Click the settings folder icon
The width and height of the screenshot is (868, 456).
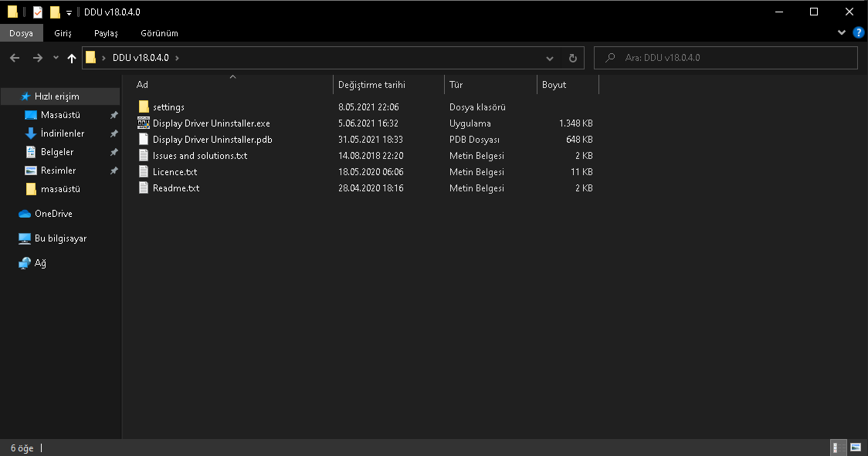pos(143,107)
